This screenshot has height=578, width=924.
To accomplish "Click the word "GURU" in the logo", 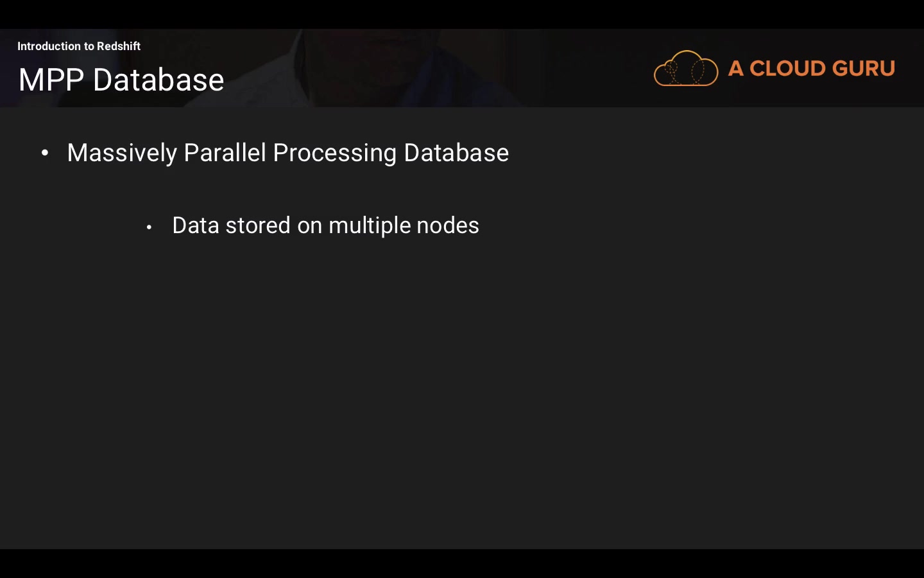I will pyautogui.click(x=864, y=69).
